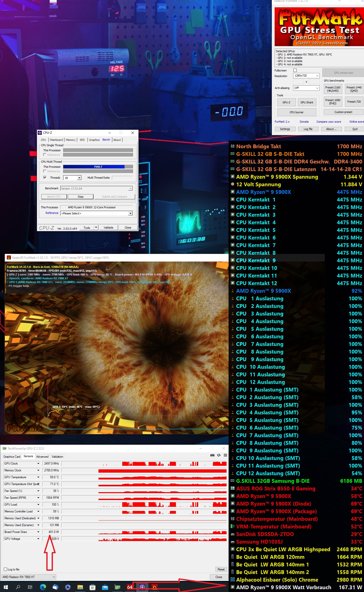364x592 pixels.
Task: Launch Microsoft Edge from the taskbar
Action: pos(43,587)
